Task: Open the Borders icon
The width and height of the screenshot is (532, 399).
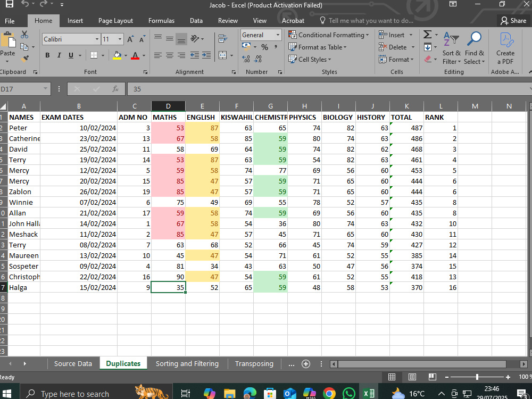Action: tap(94, 55)
